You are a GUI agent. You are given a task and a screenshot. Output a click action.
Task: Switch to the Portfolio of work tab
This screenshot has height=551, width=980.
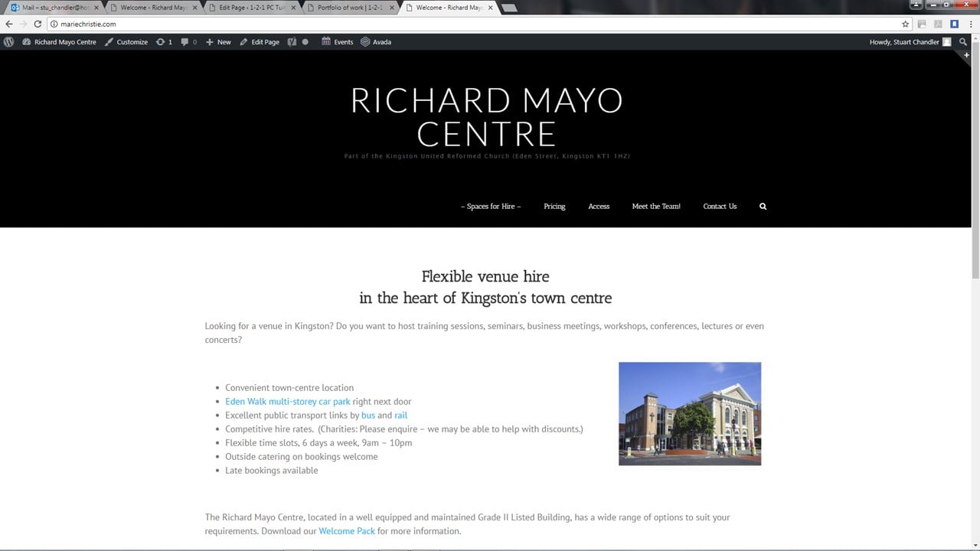[x=351, y=8]
